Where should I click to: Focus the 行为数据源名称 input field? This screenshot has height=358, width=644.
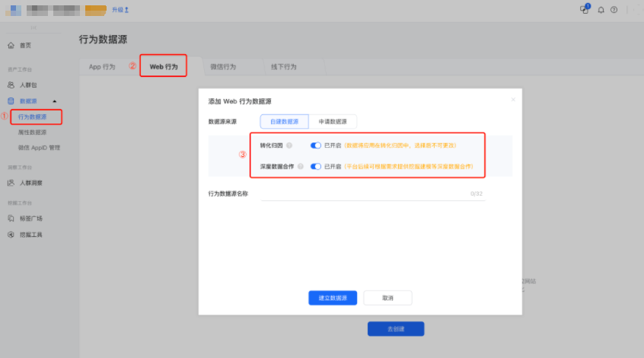pos(373,193)
